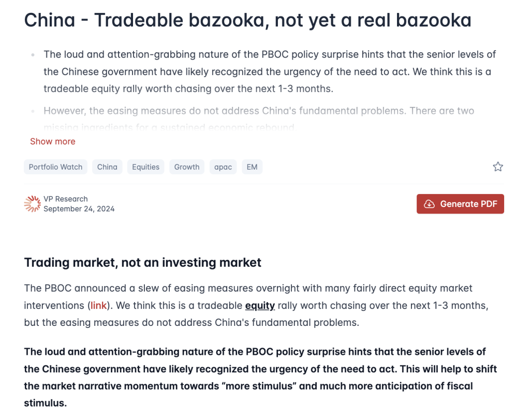Click the Generate PDF button label
Viewport: 530px width, 420px height.
pyautogui.click(x=468, y=204)
